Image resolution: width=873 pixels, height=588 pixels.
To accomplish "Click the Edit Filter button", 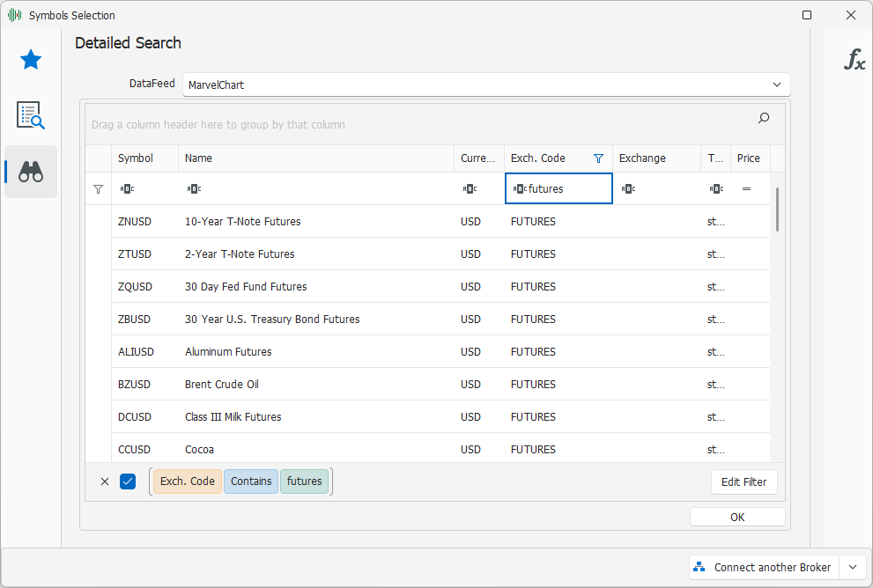I will (744, 482).
